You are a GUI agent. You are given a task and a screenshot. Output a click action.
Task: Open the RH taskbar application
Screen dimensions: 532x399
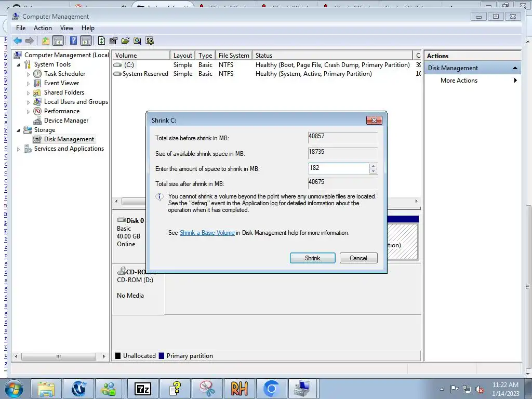pyautogui.click(x=239, y=389)
